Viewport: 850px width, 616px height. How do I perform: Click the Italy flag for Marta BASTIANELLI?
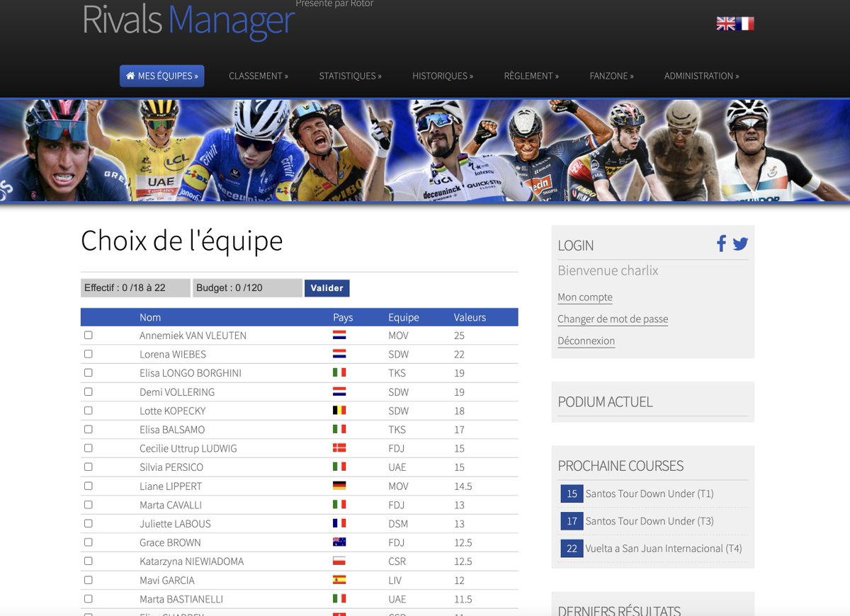(339, 599)
